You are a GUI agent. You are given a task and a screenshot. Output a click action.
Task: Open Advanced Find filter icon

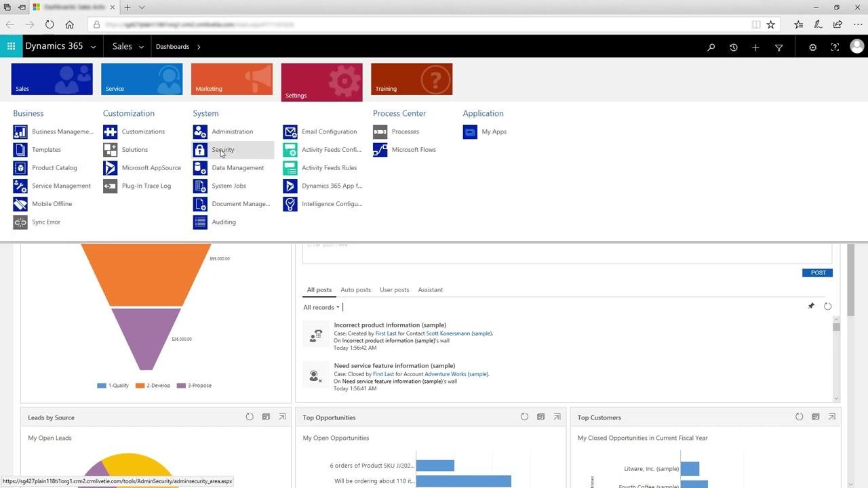click(778, 47)
